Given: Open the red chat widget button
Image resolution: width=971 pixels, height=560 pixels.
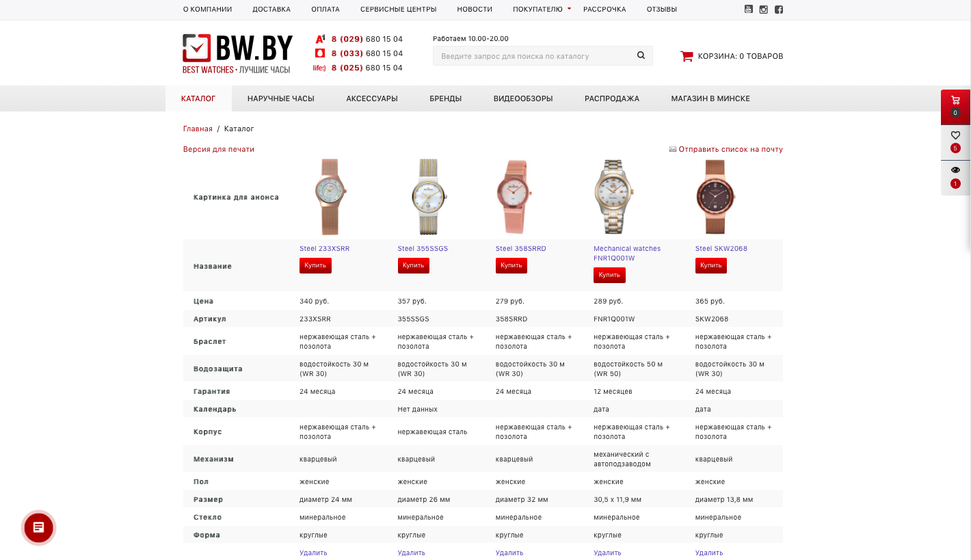Looking at the screenshot, I should [x=38, y=527].
